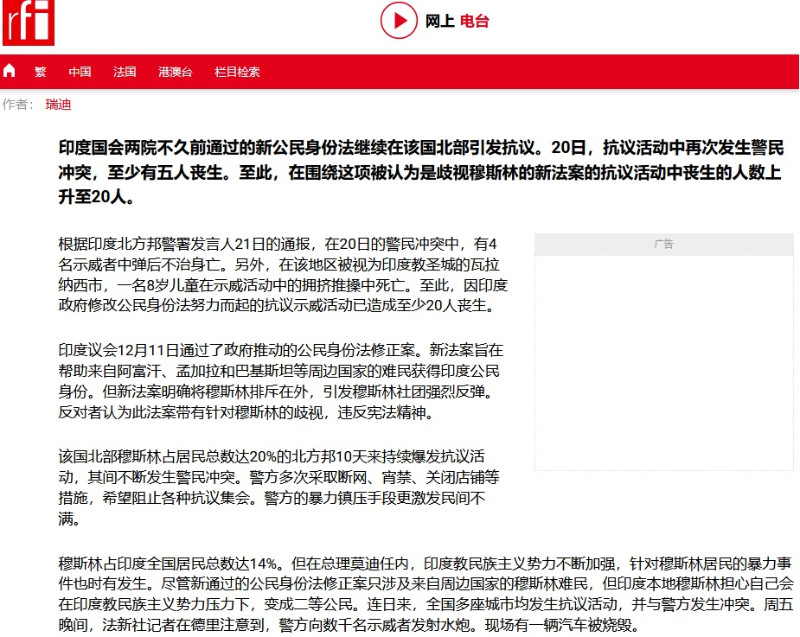
Task: Click the RFI logo
Action: click(x=28, y=22)
